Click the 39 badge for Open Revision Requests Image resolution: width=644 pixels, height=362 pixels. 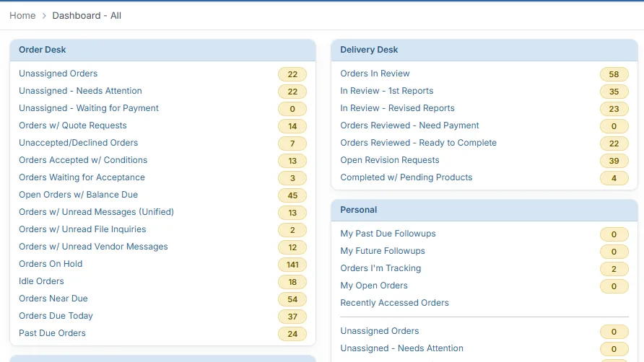click(614, 161)
